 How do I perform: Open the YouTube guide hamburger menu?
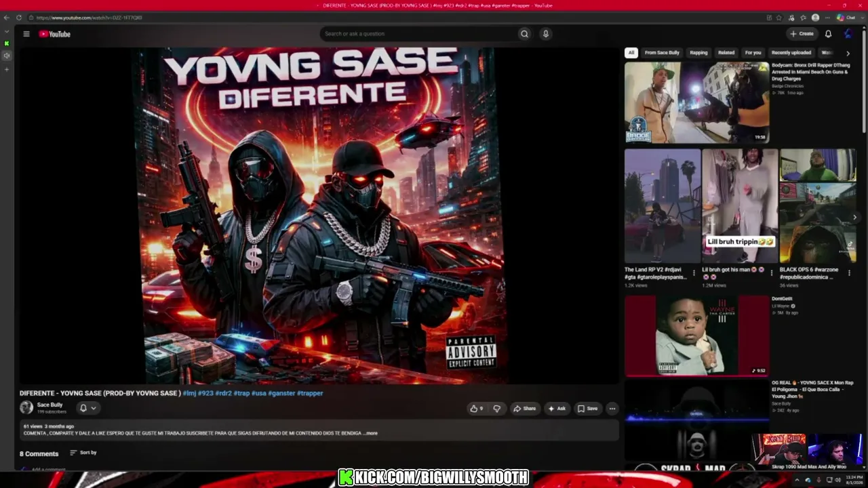point(26,34)
